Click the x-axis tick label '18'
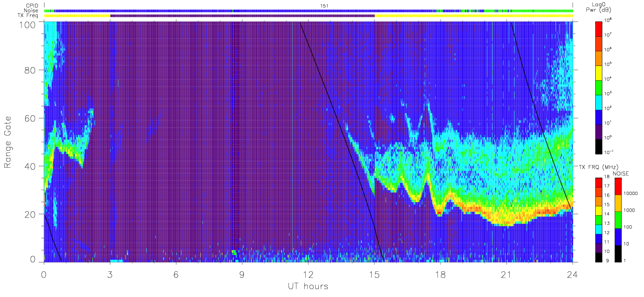The width and height of the screenshot is (644, 297). 441,274
